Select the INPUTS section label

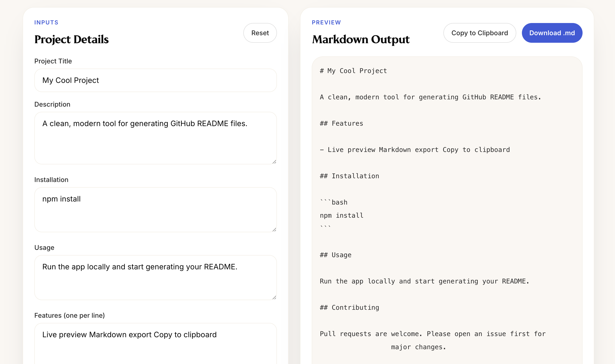click(x=46, y=22)
